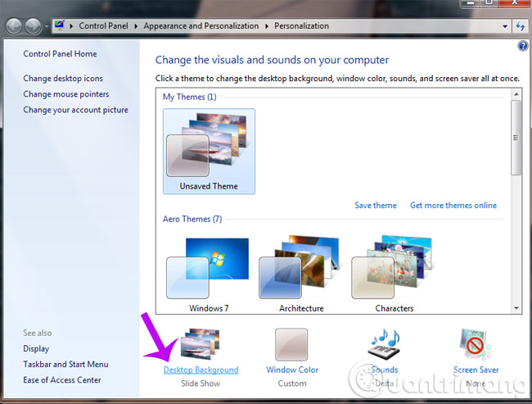Open the Sounds text link
Screen dimensions: 532x404
[385, 370]
